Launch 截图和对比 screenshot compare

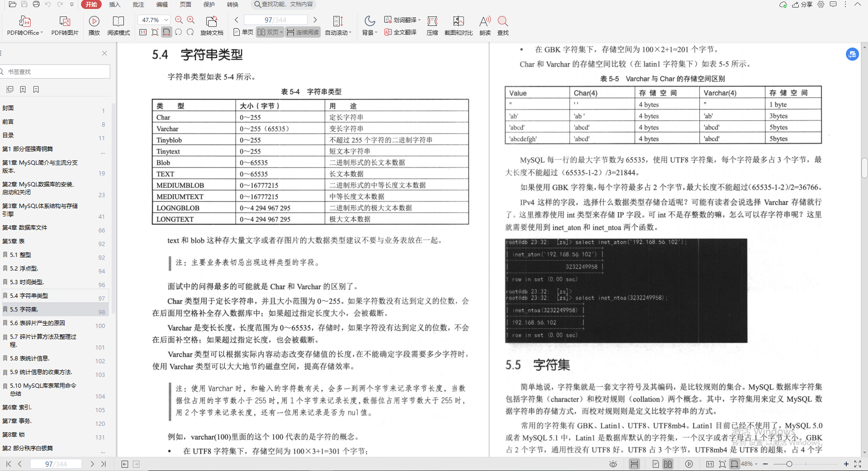(x=458, y=25)
